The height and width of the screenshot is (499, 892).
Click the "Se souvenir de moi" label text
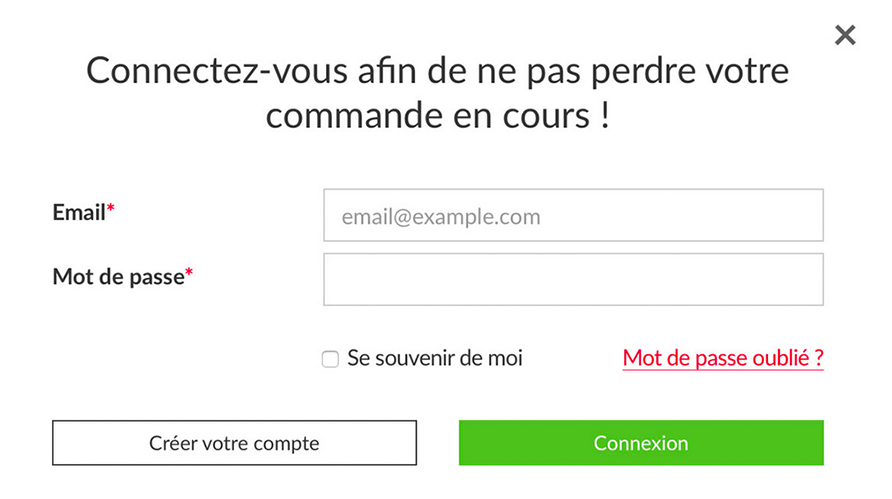click(x=435, y=358)
